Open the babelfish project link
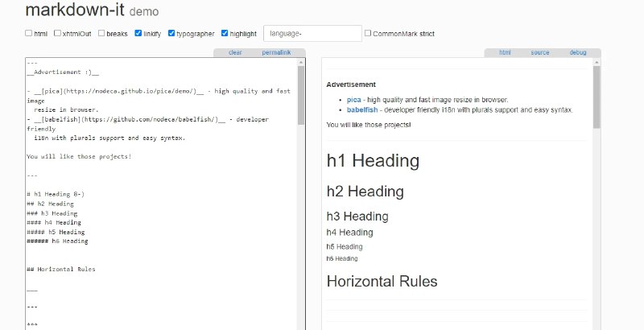Image resolution: width=644 pixels, height=330 pixels. pos(365,109)
